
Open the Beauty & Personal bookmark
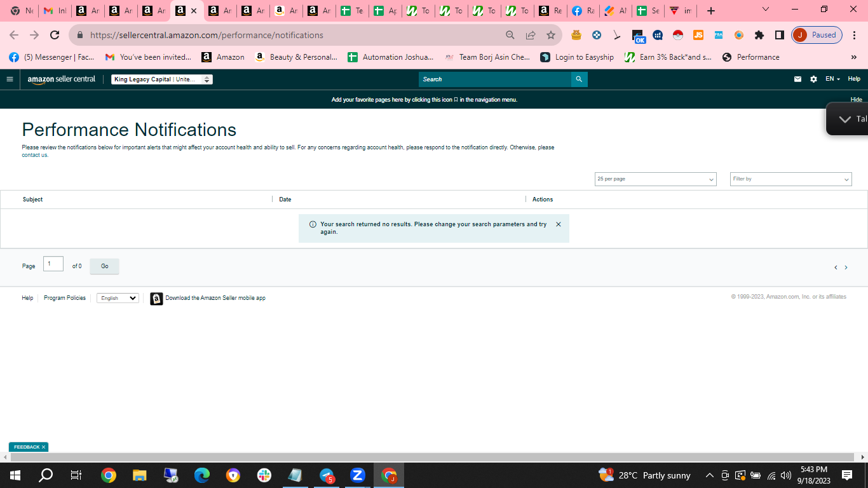point(296,57)
